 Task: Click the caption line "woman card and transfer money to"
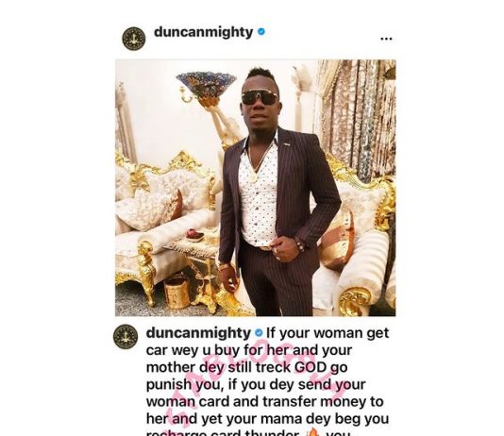coord(265,402)
